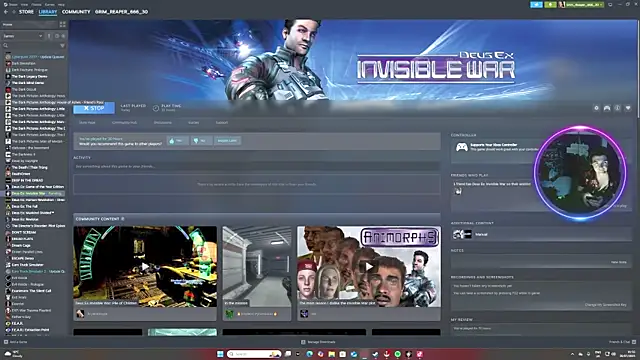Open the Community Hub tab
640x360 pixels.
coord(124,122)
